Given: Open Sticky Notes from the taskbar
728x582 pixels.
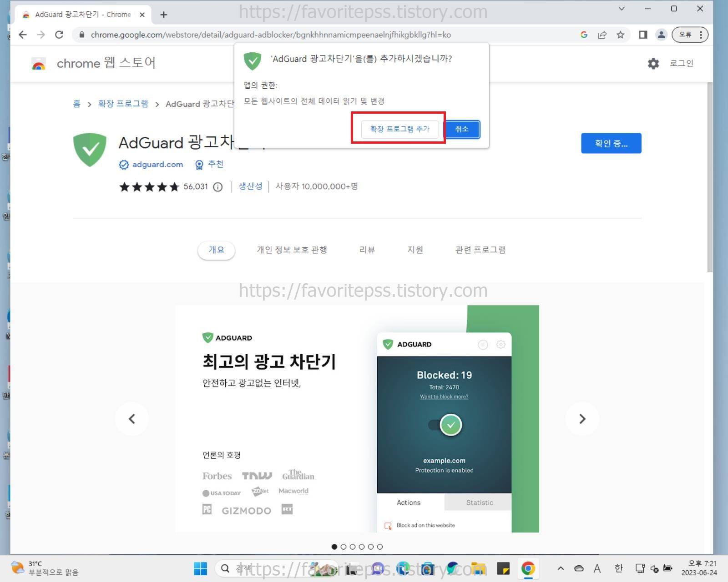Looking at the screenshot, I should [503, 568].
